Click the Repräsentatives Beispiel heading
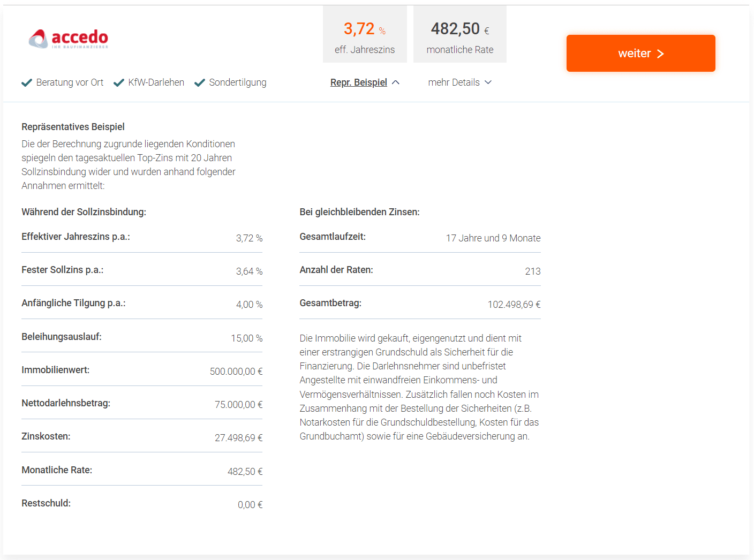 pyautogui.click(x=73, y=127)
